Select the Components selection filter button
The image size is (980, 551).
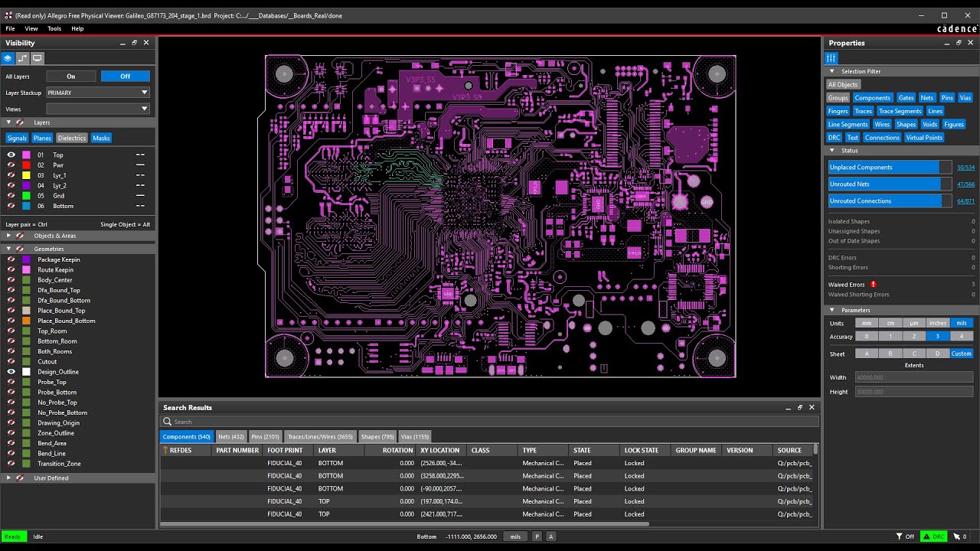pyautogui.click(x=873, y=98)
